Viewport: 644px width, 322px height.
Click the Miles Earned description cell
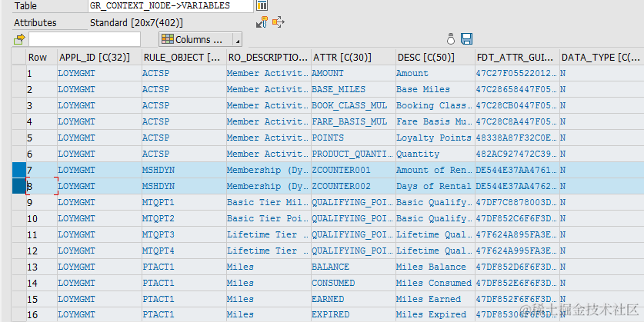tap(435, 299)
